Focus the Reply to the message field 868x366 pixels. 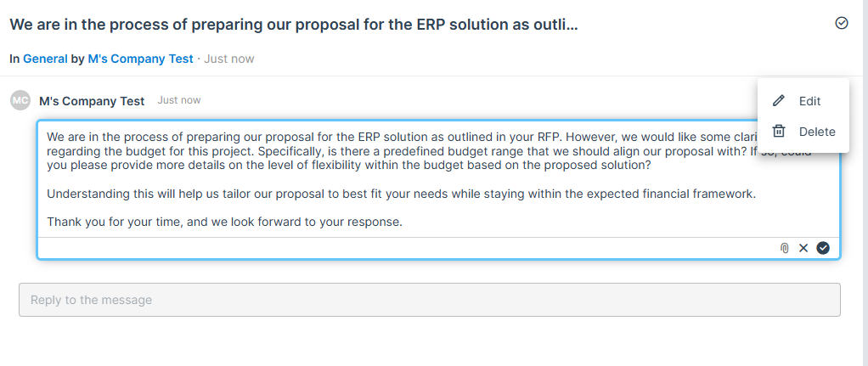tap(430, 300)
